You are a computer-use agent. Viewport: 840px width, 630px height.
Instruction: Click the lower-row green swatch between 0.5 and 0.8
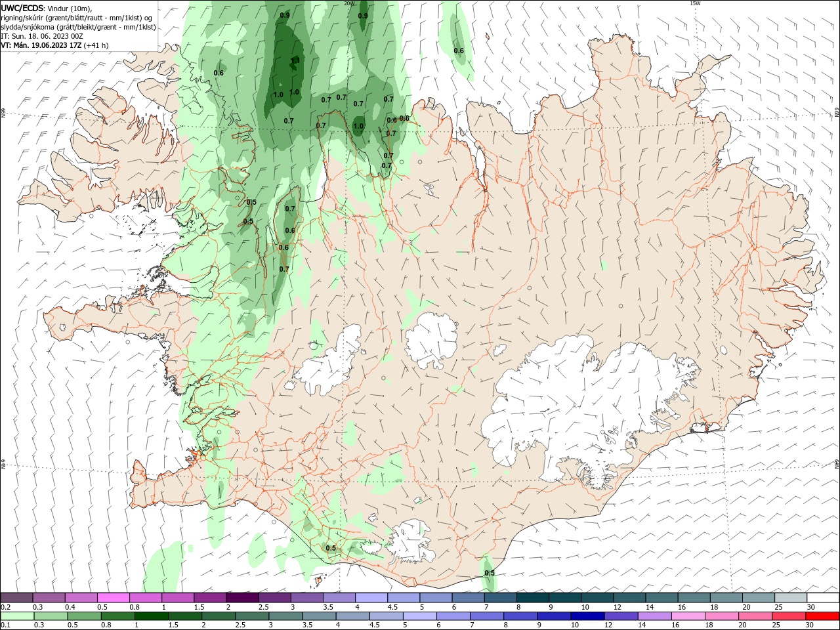pyautogui.click(x=84, y=616)
